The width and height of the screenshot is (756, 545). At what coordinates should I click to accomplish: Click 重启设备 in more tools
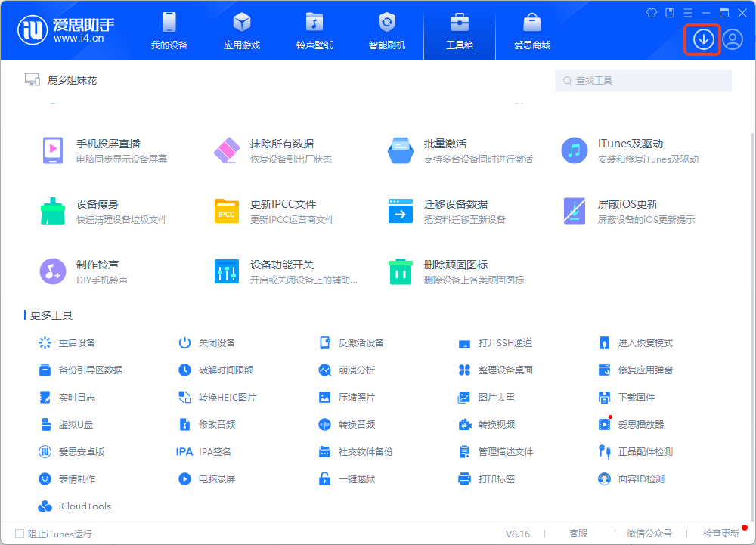click(x=67, y=342)
